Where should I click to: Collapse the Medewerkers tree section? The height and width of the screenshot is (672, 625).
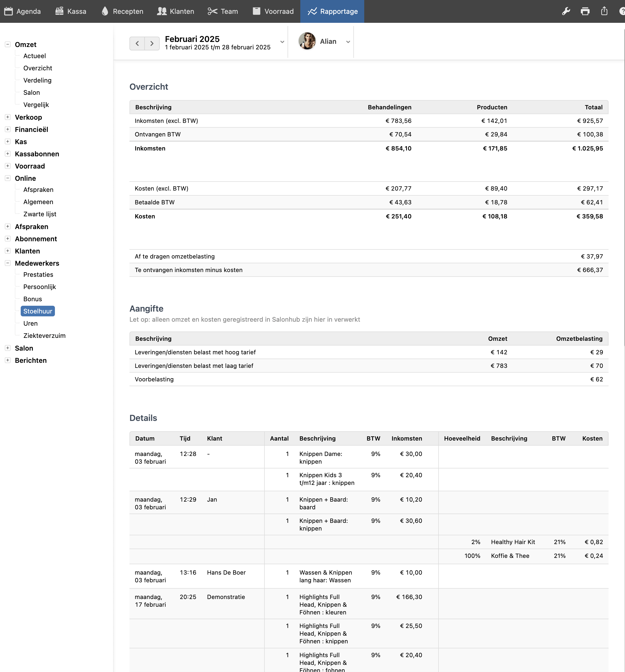coord(7,263)
